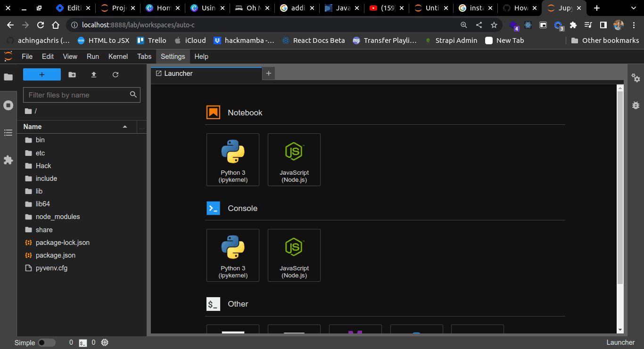
Task: Open the Extension Manager puzzle icon
Action: coord(8,160)
